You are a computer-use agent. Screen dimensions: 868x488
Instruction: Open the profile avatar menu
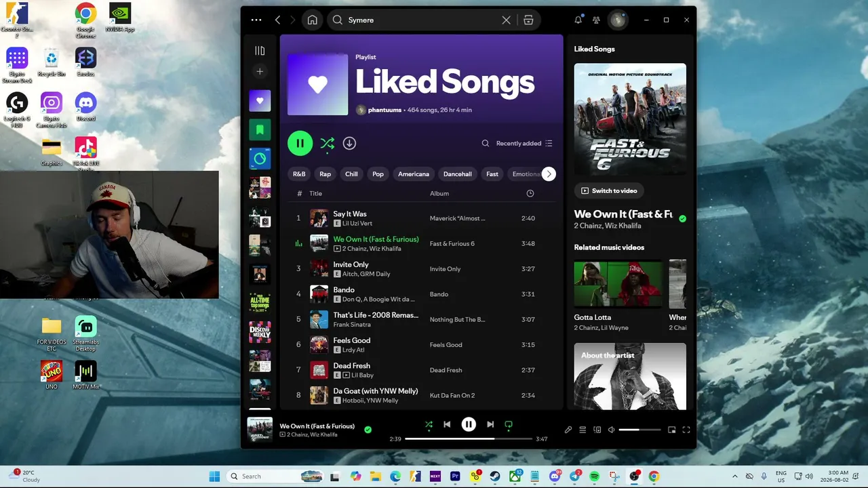coord(617,20)
